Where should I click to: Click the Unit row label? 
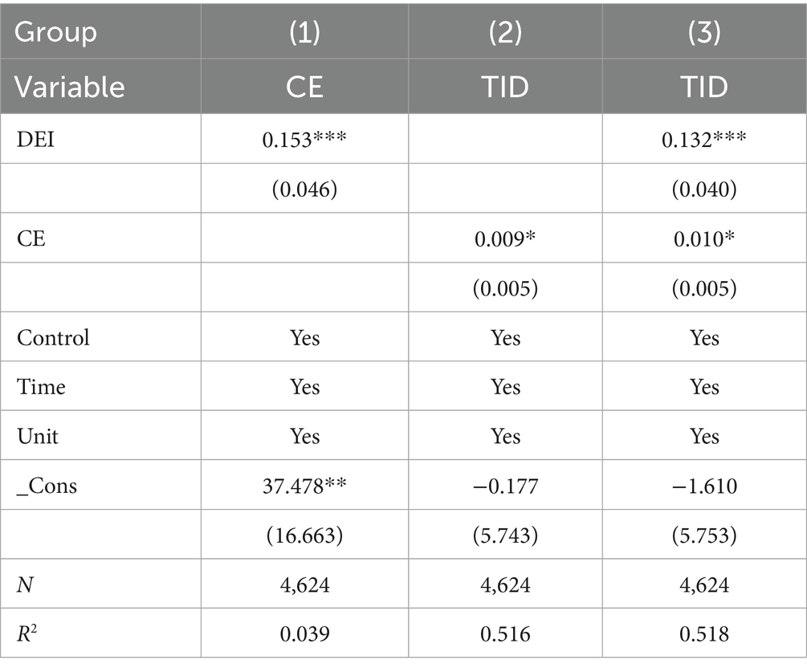(39, 436)
